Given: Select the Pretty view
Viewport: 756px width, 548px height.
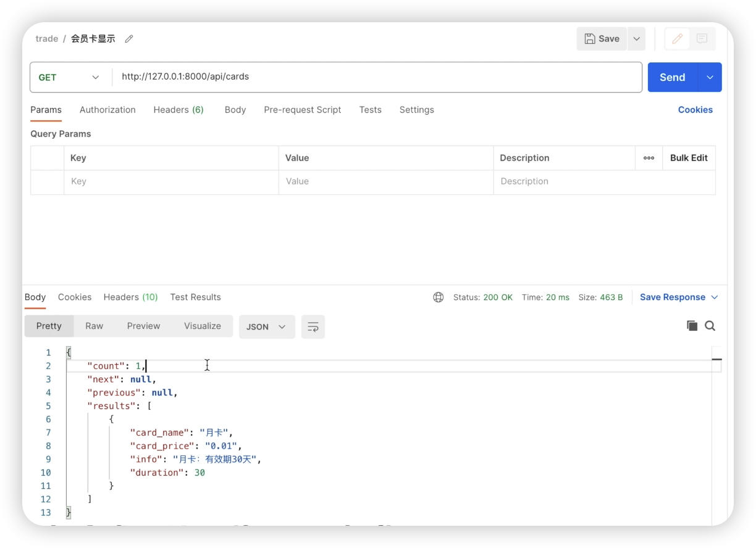Looking at the screenshot, I should 49,326.
